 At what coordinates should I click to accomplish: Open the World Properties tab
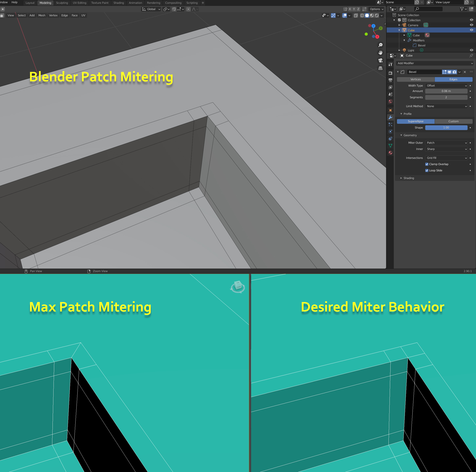tap(391, 101)
